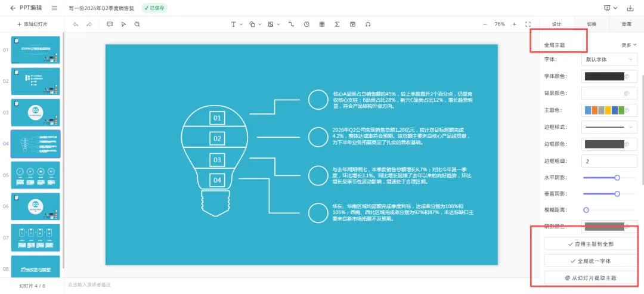
Task: Adjust the 模糊距离 slider handle
Action: click(586, 210)
